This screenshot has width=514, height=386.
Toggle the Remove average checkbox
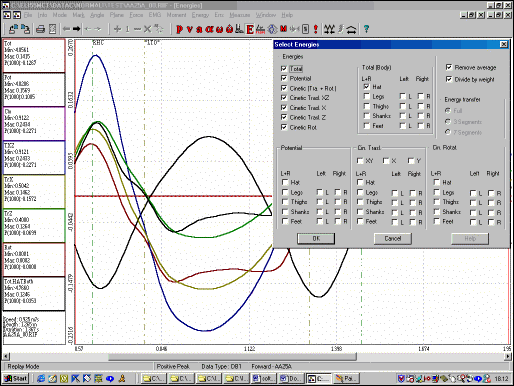point(449,67)
